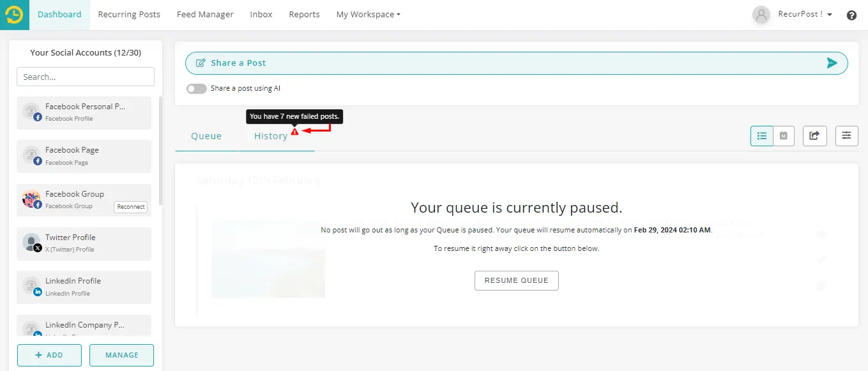
Task: Switch to calendar view of the queue
Action: pos(784,135)
